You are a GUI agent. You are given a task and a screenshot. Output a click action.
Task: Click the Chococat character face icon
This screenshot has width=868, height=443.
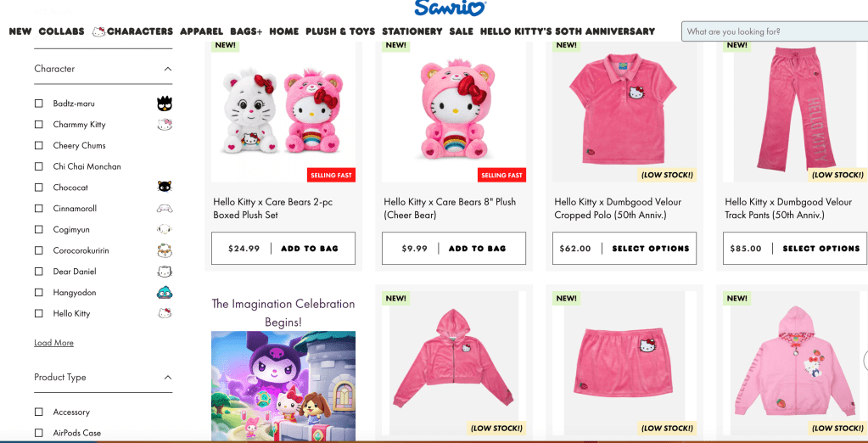tap(165, 188)
